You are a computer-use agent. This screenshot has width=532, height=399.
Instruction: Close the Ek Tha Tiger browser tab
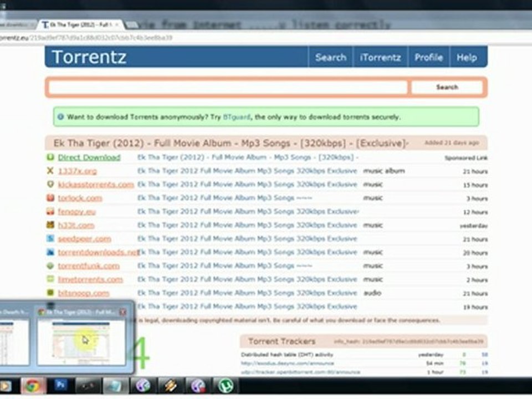click(117, 25)
